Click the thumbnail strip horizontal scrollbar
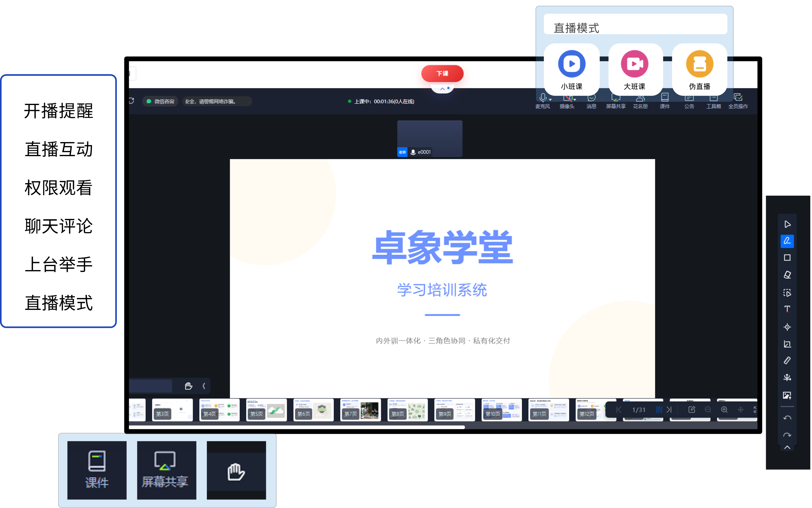Viewport: 812px width, 508px height. click(297, 427)
